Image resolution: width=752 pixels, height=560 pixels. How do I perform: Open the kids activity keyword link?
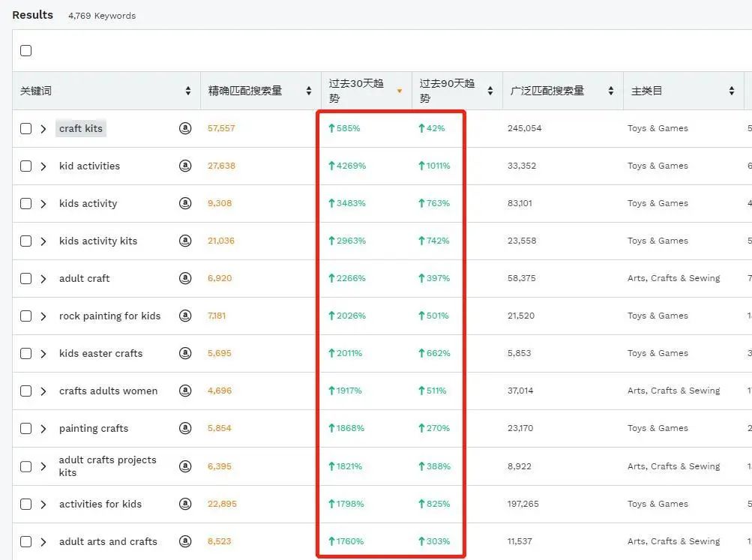tap(85, 203)
